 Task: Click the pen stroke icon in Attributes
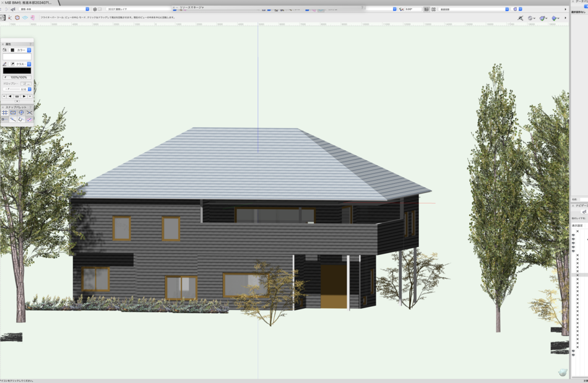coord(5,64)
